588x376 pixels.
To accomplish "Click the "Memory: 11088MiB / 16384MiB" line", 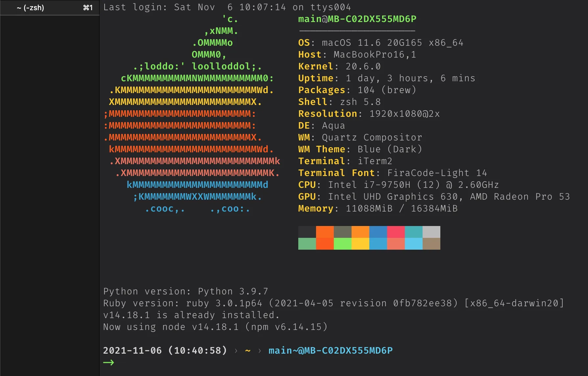I will 378,208.
